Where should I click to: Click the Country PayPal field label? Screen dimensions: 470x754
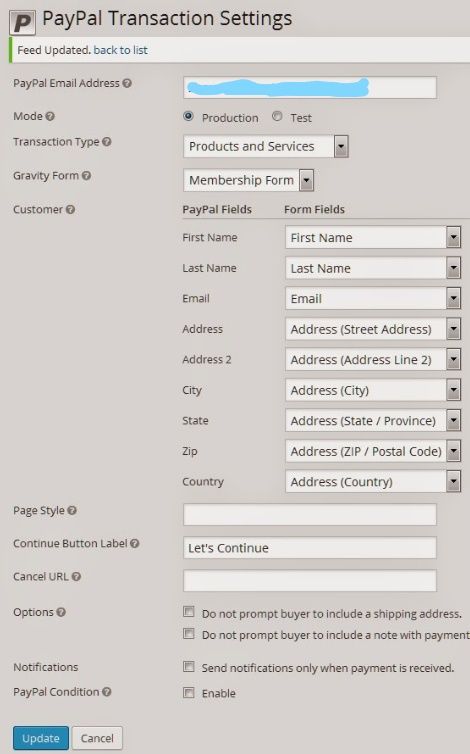203,482
